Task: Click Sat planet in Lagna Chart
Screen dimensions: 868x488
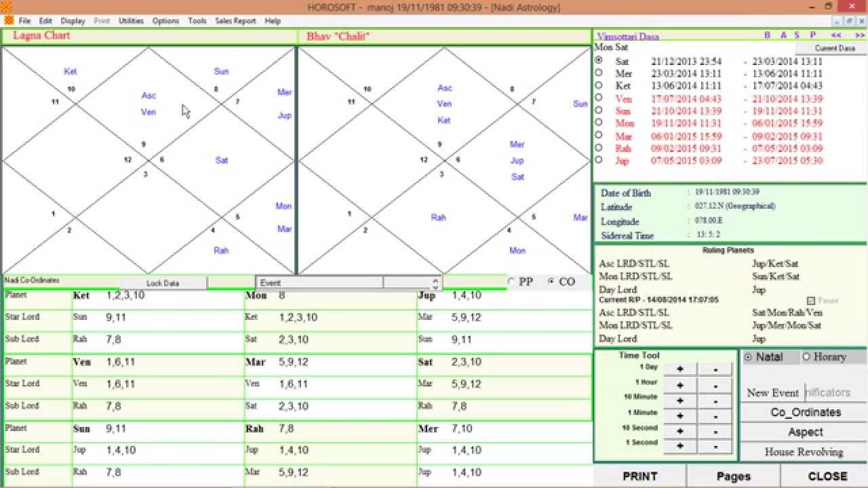Action: click(x=222, y=161)
